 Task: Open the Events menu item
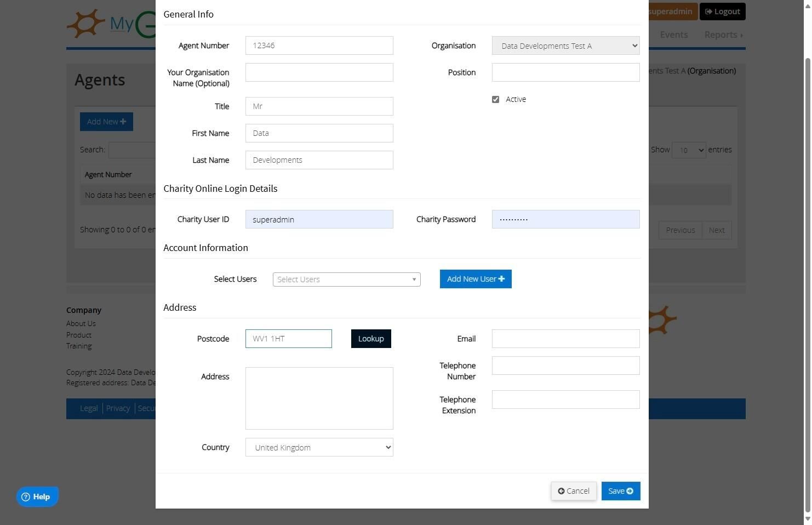pos(673,35)
